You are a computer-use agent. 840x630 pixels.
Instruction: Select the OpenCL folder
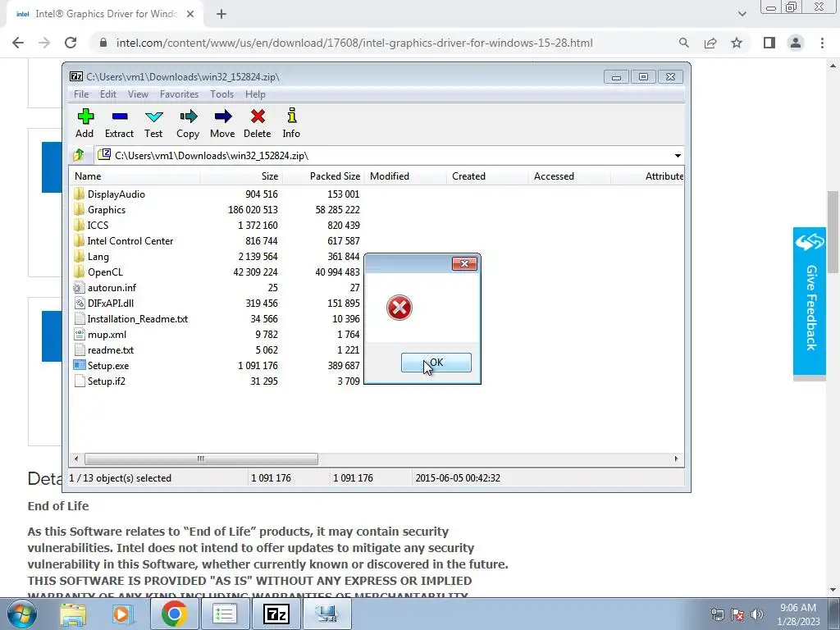pos(105,272)
